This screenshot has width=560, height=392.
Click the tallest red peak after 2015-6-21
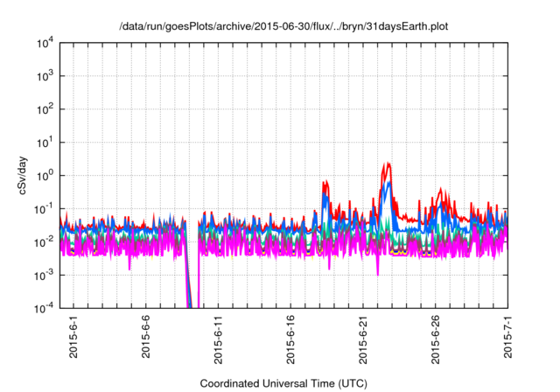coord(387,164)
